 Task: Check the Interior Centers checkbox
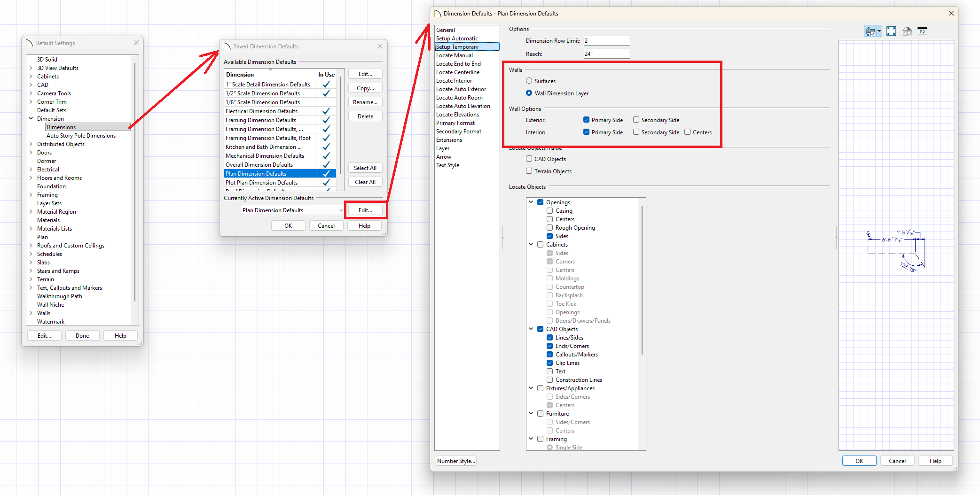coord(687,132)
